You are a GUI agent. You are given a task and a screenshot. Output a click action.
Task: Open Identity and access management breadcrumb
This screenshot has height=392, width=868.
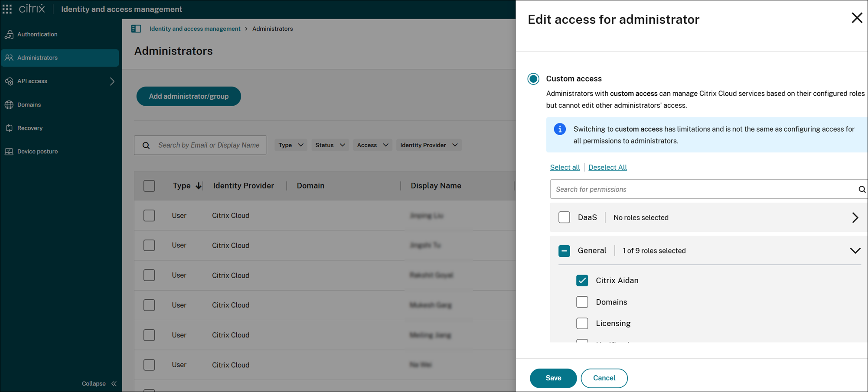tap(195, 29)
